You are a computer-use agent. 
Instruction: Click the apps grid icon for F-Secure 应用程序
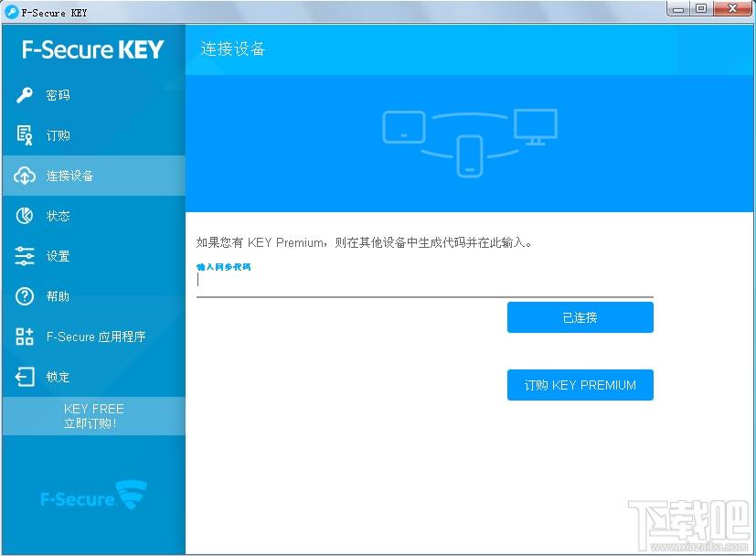coord(25,337)
